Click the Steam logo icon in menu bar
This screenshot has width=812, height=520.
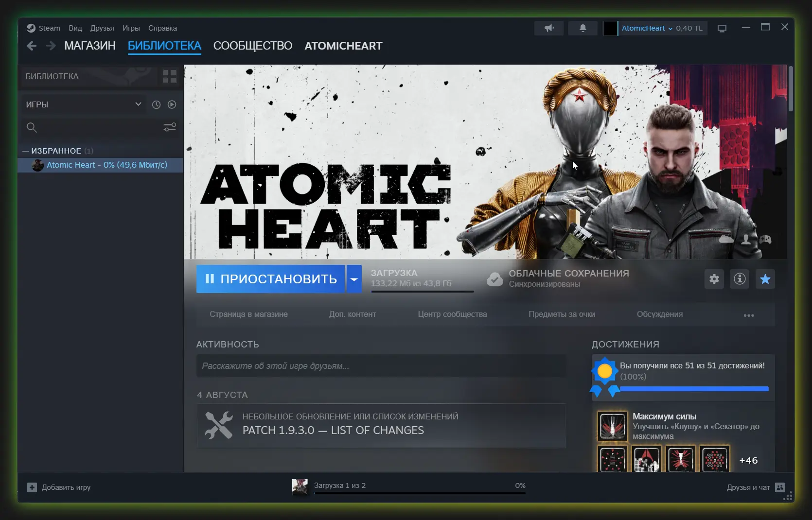point(31,28)
